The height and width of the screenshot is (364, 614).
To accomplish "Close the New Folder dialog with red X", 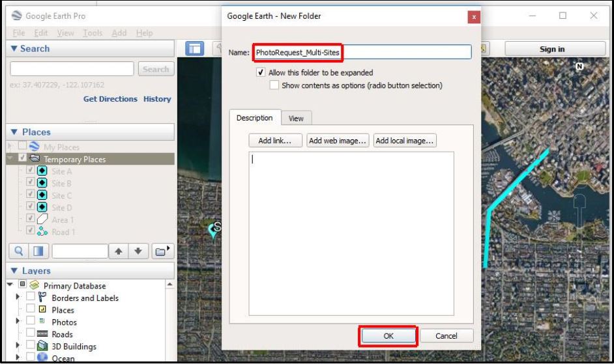I will (x=474, y=17).
